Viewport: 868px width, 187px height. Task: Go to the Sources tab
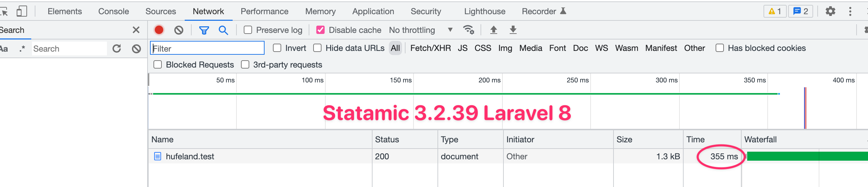tap(161, 11)
